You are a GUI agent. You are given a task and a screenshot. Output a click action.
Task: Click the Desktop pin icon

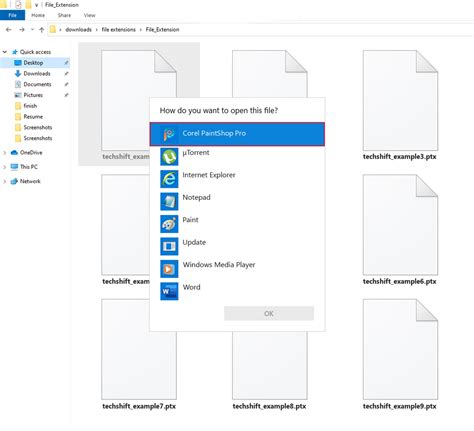click(66, 63)
